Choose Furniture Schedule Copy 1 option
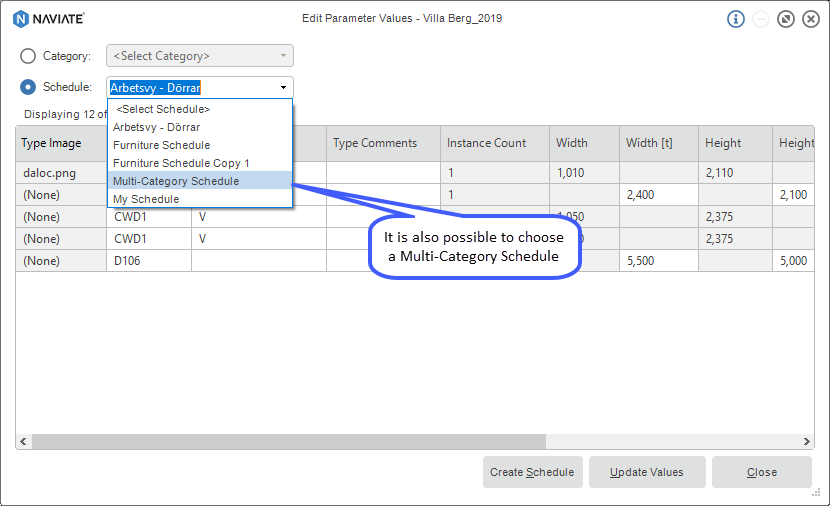 pos(200,163)
